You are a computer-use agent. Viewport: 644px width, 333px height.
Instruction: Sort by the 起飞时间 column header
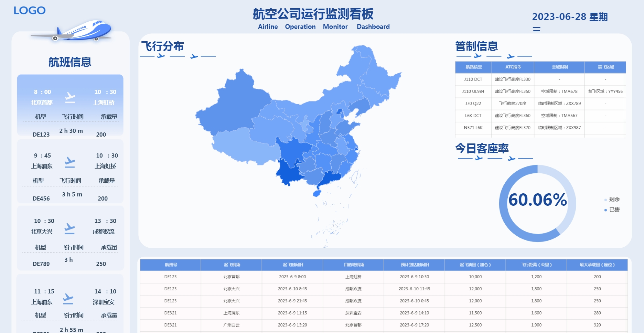pos(293,265)
